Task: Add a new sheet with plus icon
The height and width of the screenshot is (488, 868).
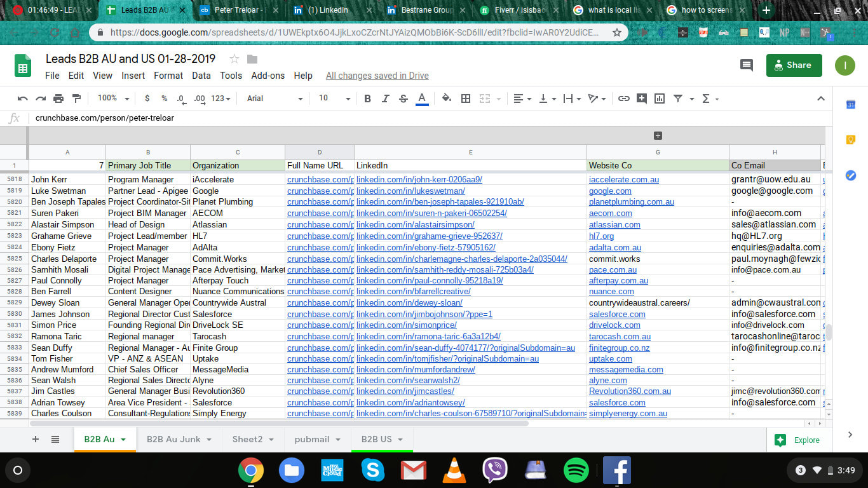Action: click(x=36, y=439)
